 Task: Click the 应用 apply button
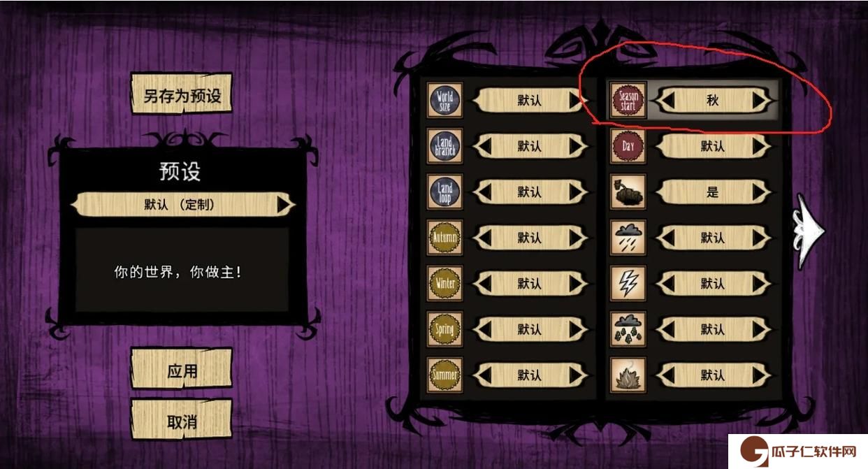pyautogui.click(x=182, y=370)
